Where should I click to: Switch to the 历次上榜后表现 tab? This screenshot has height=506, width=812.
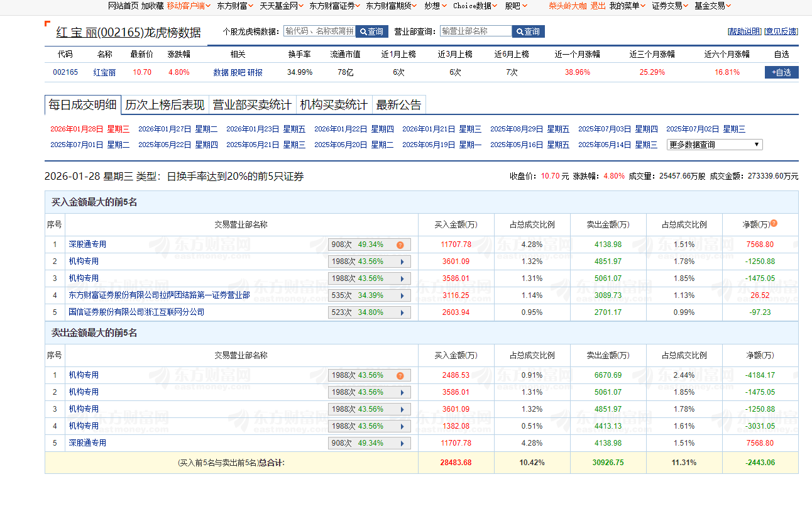(165, 105)
